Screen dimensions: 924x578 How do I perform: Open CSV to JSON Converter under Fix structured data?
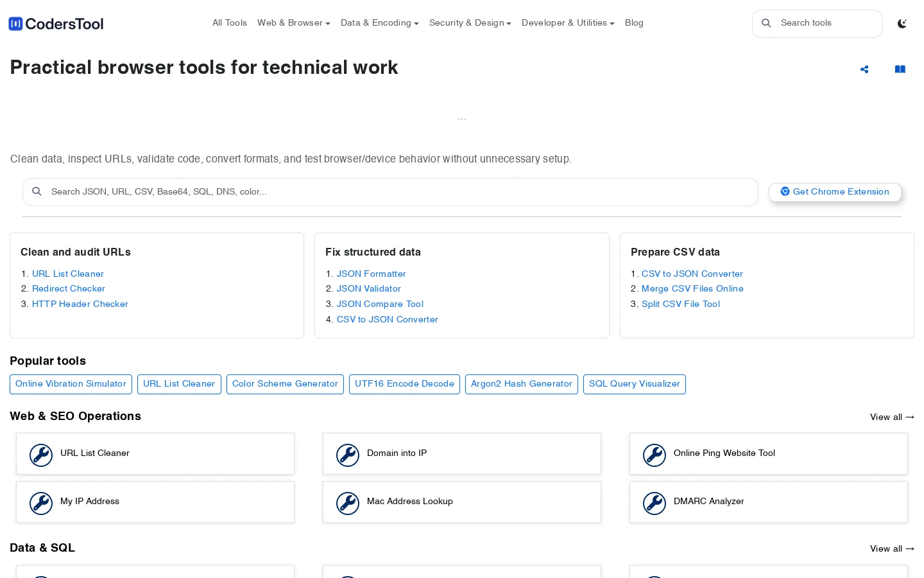click(x=388, y=320)
